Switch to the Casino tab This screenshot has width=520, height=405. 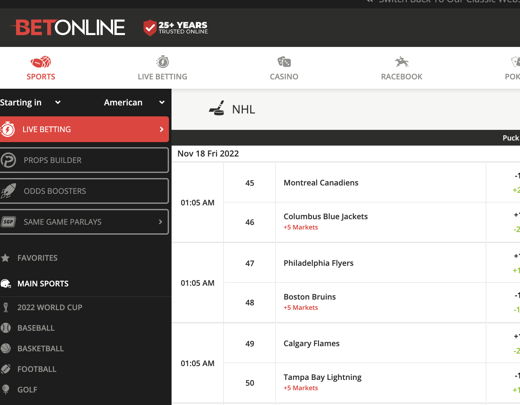[x=284, y=68]
